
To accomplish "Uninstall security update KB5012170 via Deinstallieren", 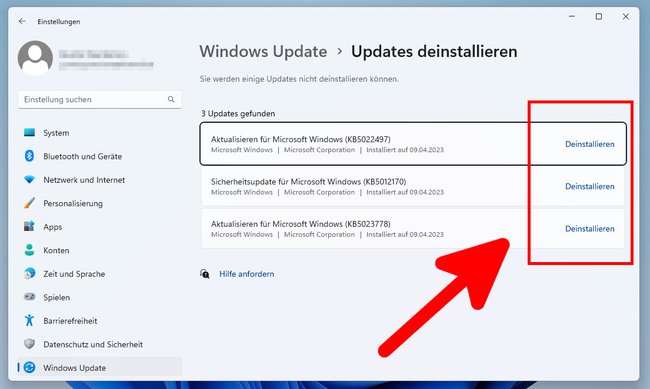I will [589, 186].
